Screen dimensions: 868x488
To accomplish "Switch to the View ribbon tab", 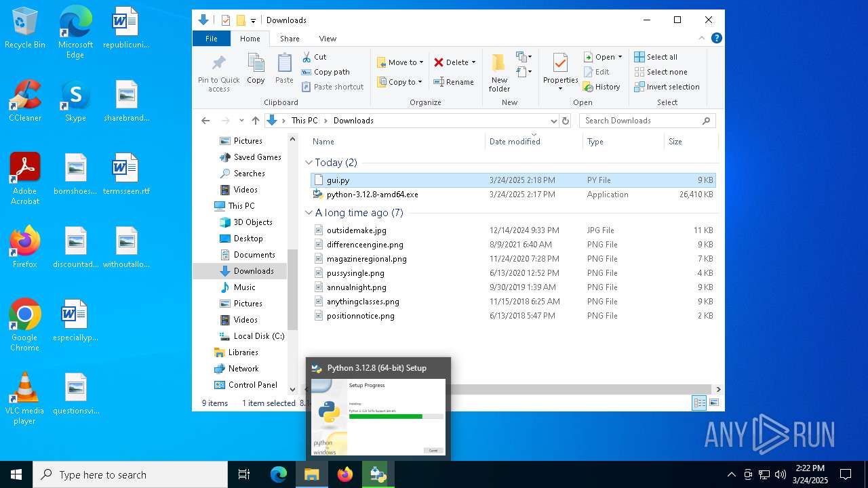I will [x=328, y=39].
